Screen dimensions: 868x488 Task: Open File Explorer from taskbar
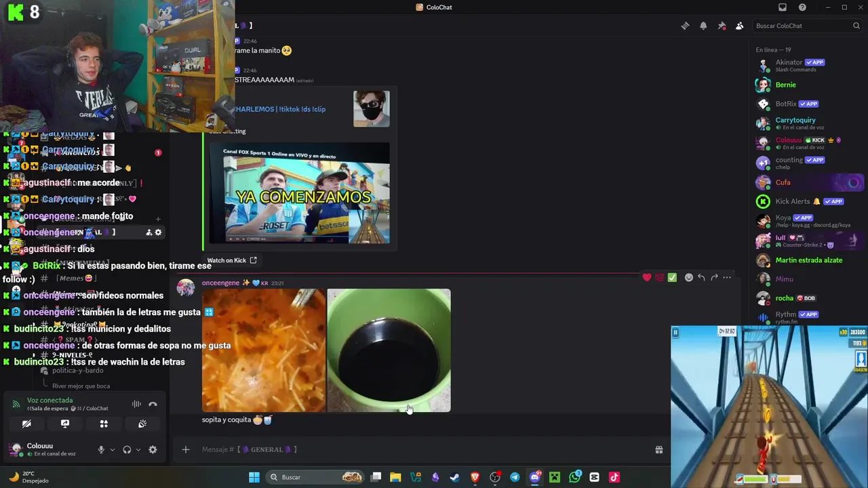(x=395, y=477)
